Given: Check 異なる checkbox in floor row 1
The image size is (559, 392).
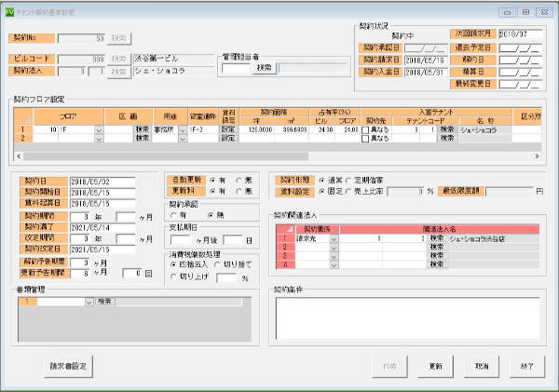Looking at the screenshot, I should pyautogui.click(x=365, y=130).
